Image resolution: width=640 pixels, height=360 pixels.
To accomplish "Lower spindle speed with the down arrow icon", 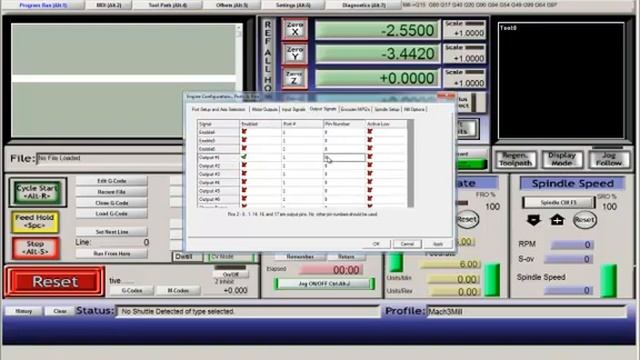I will 533,220.
